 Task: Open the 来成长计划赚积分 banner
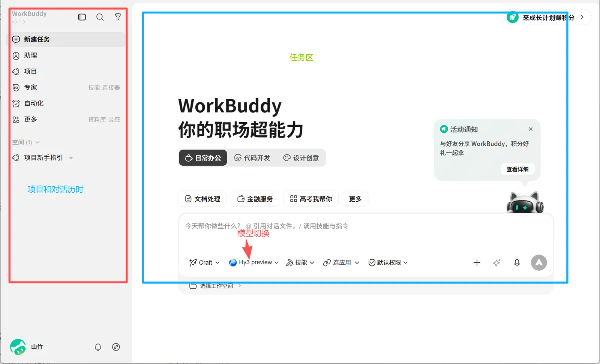pyautogui.click(x=548, y=17)
